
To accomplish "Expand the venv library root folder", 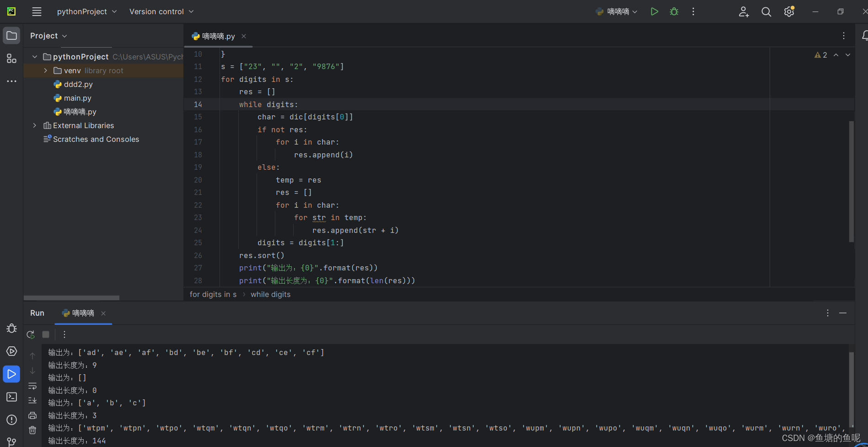I will tap(46, 70).
